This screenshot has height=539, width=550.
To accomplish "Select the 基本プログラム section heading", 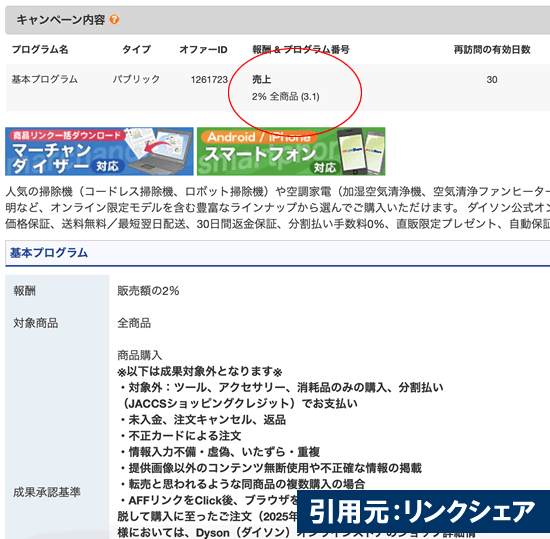I will (49, 252).
